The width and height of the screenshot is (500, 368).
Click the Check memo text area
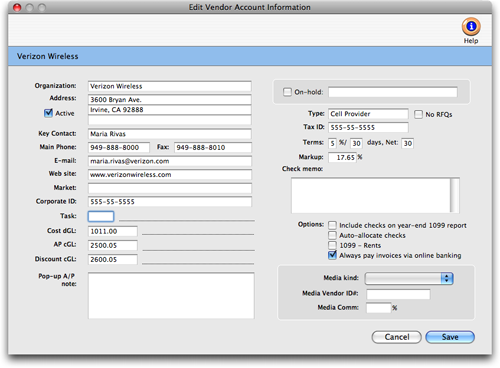pos(371,195)
